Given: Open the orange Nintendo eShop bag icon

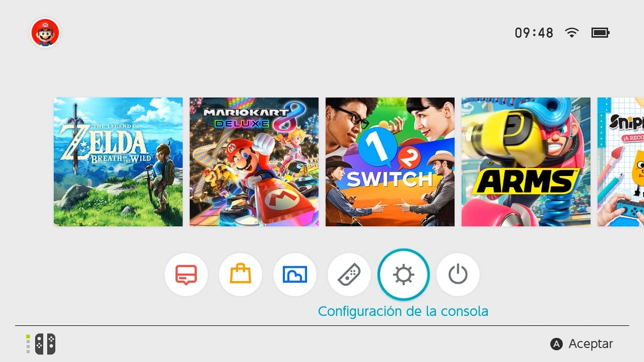Looking at the screenshot, I should click(240, 275).
